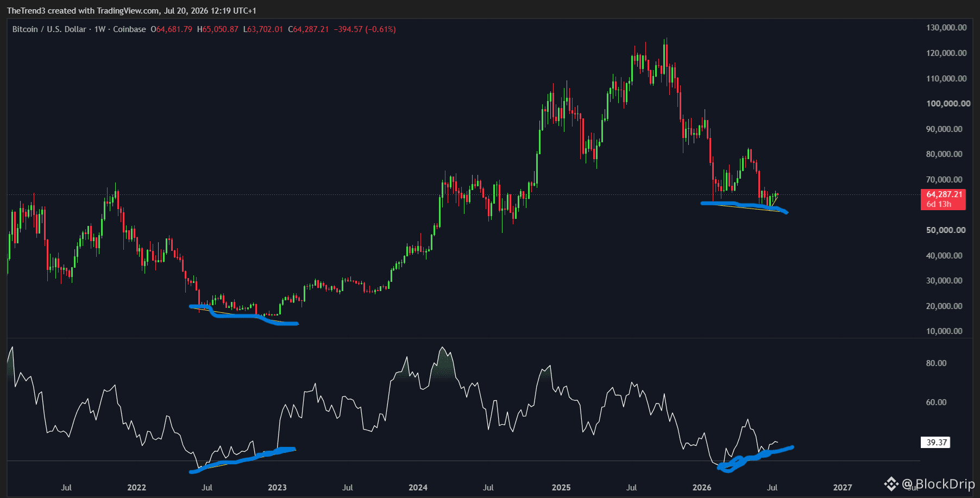
Task: Click the 10,000.00 price axis label
Action: pyautogui.click(x=944, y=331)
